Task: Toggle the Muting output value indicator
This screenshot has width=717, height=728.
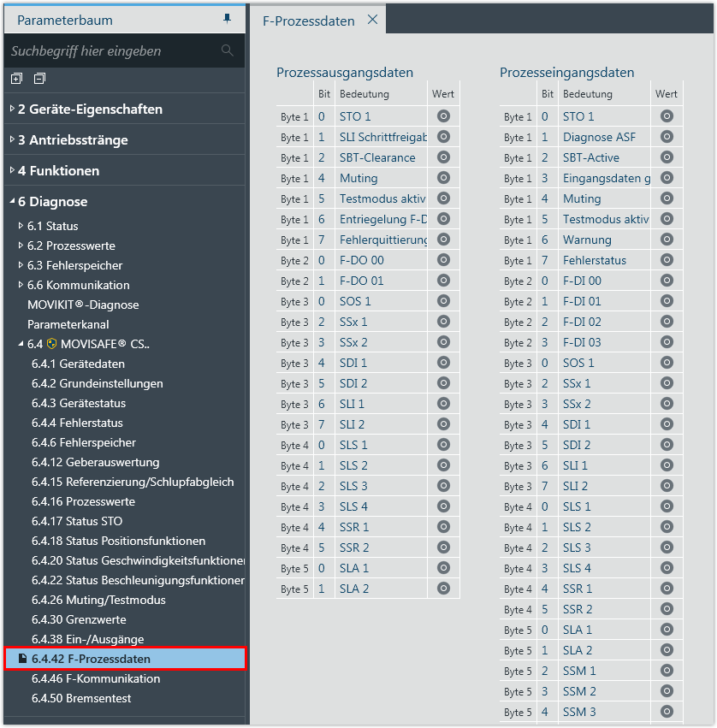Action: 443,178
